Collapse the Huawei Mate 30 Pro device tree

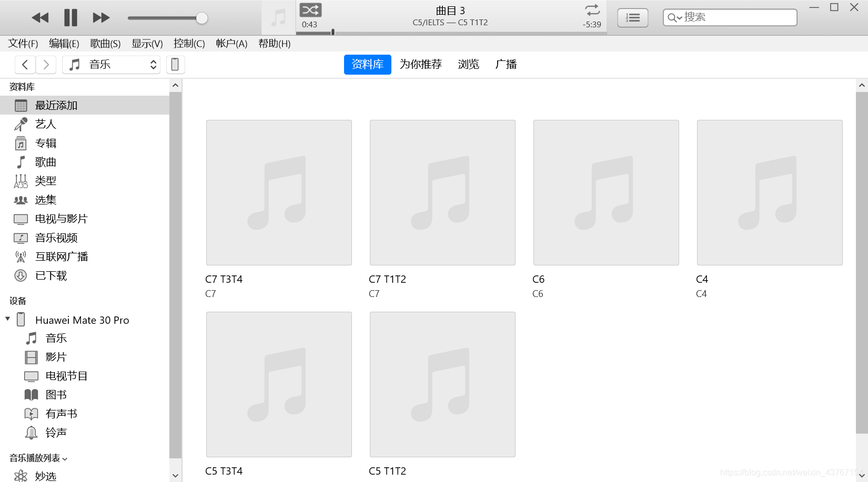click(7, 319)
